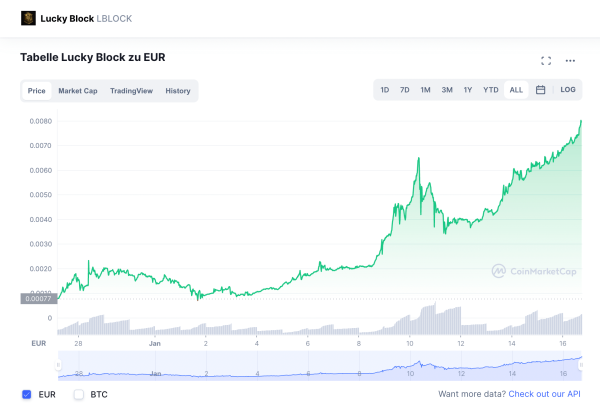Click the left range navigator handle

pyautogui.click(x=58, y=365)
